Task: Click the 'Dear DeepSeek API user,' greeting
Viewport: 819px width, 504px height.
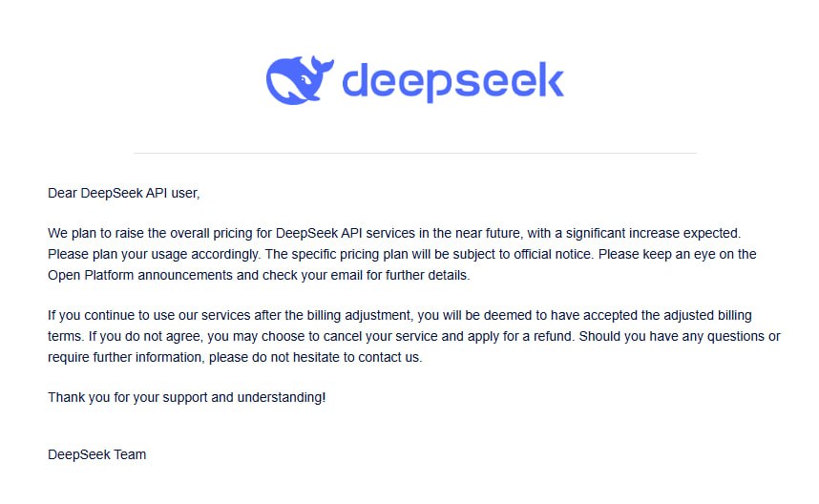Action: (124, 193)
